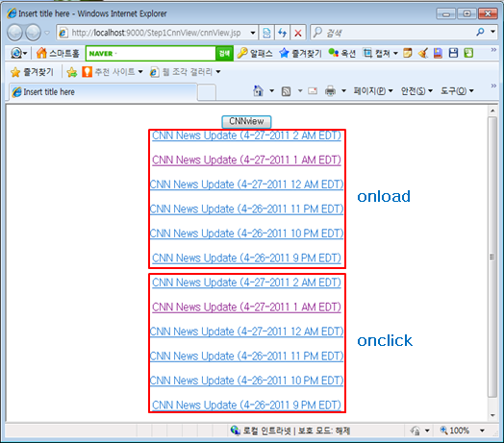Open the 페이지(P) menu
Image resolution: width=504 pixels, height=443 pixels.
373,91
